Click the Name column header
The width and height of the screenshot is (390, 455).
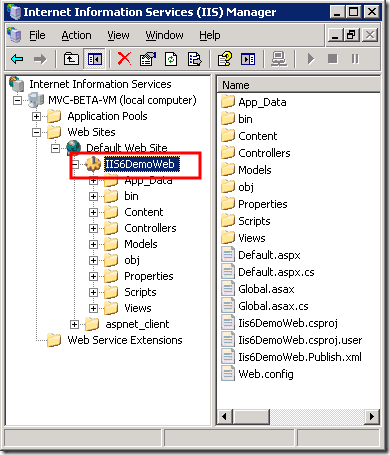(299, 85)
